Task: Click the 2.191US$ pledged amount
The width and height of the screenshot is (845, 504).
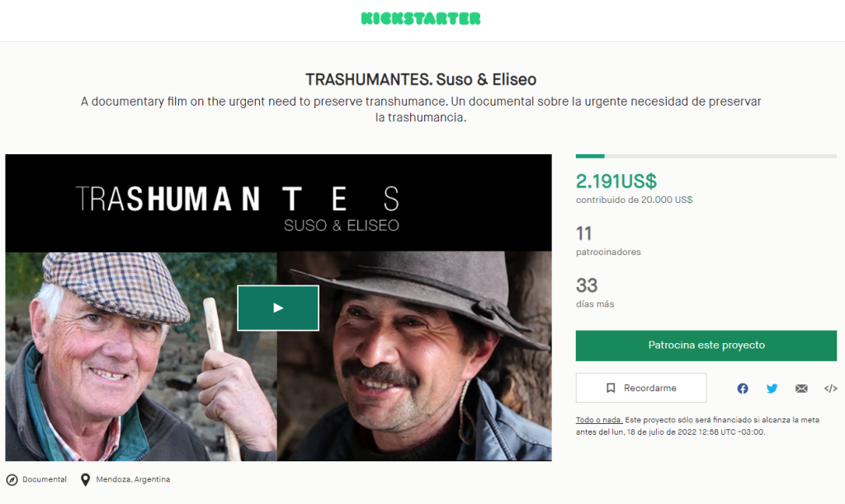Action: 616,181
